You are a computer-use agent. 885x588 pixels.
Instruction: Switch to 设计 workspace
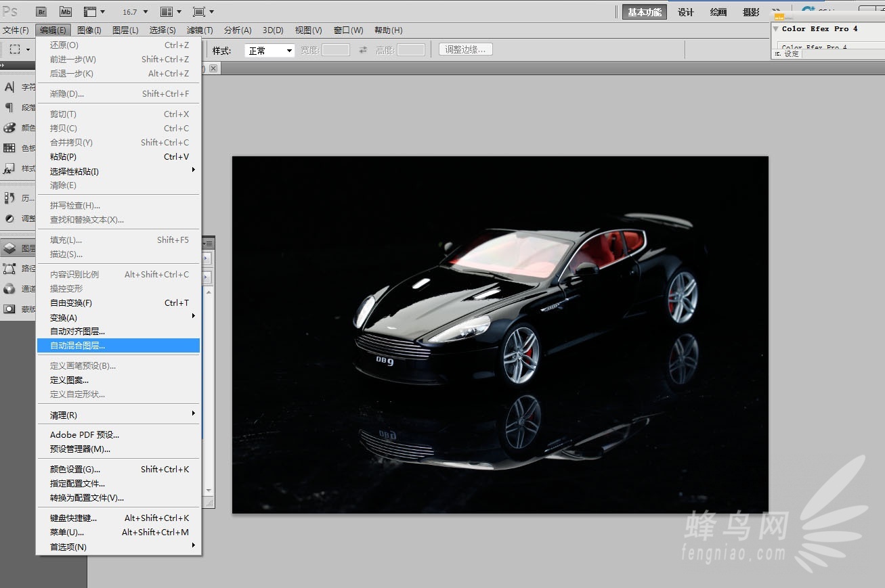point(686,12)
